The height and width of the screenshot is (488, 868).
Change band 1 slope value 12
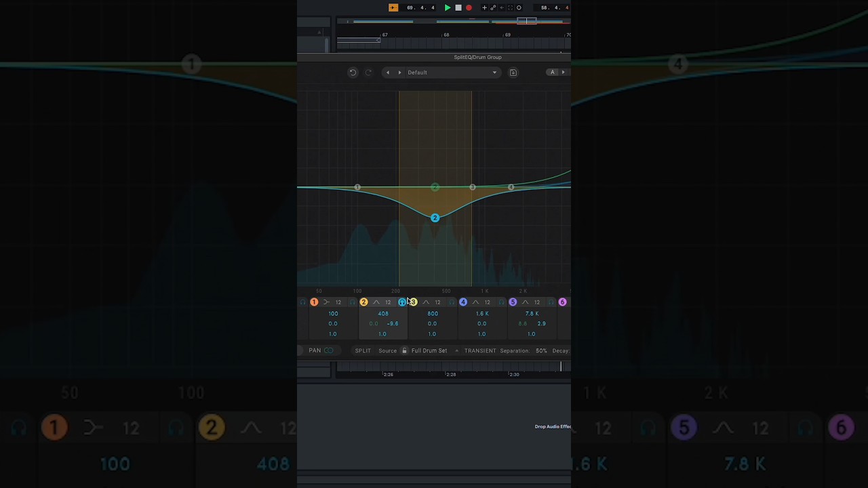pos(338,302)
